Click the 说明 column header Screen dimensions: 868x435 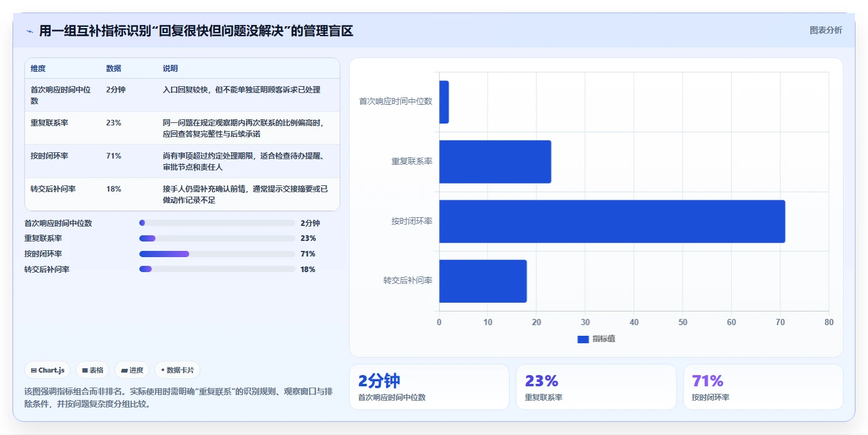(170, 69)
